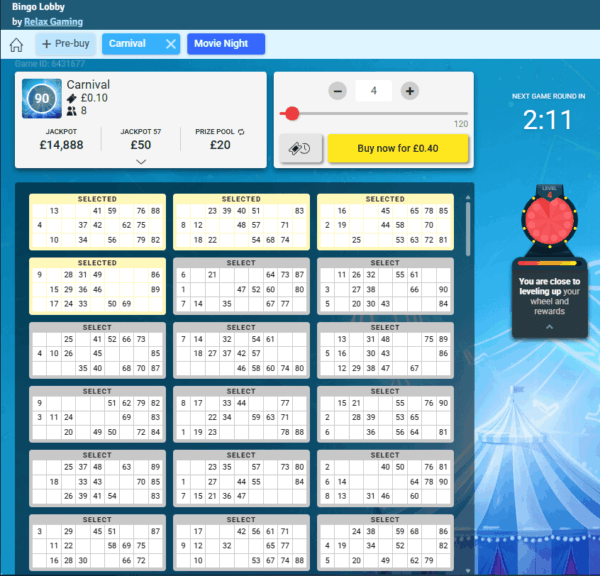Image resolution: width=600 pixels, height=576 pixels.
Task: Deselect the selected ticket starting with 9 28 31
Action: point(98,286)
